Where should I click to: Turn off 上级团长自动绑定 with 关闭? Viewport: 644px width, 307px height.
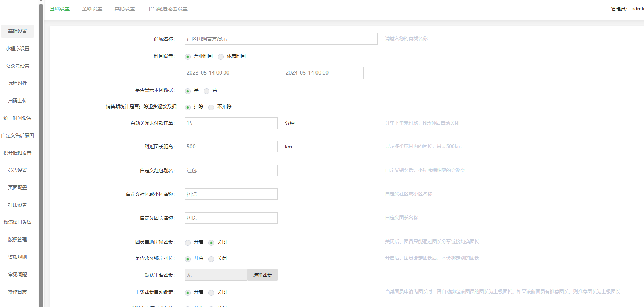pos(211,293)
